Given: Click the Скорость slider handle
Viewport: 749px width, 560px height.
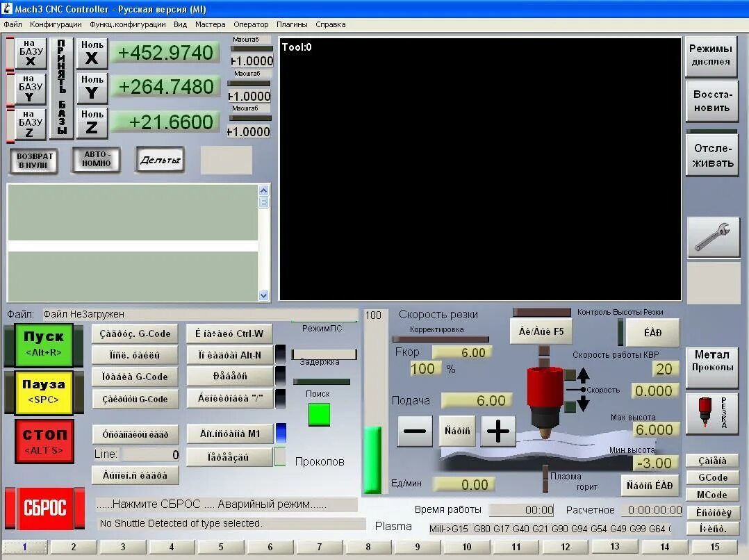Looking at the screenshot, I should click(x=583, y=390).
